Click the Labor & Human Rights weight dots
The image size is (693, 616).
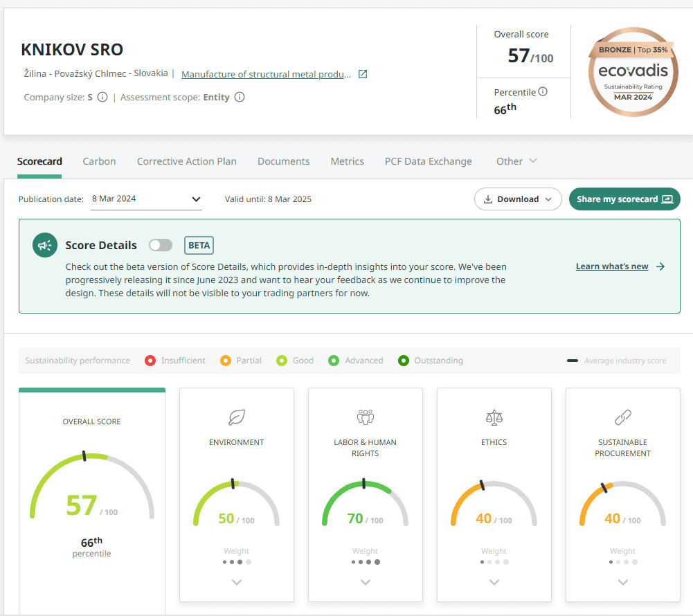365,562
